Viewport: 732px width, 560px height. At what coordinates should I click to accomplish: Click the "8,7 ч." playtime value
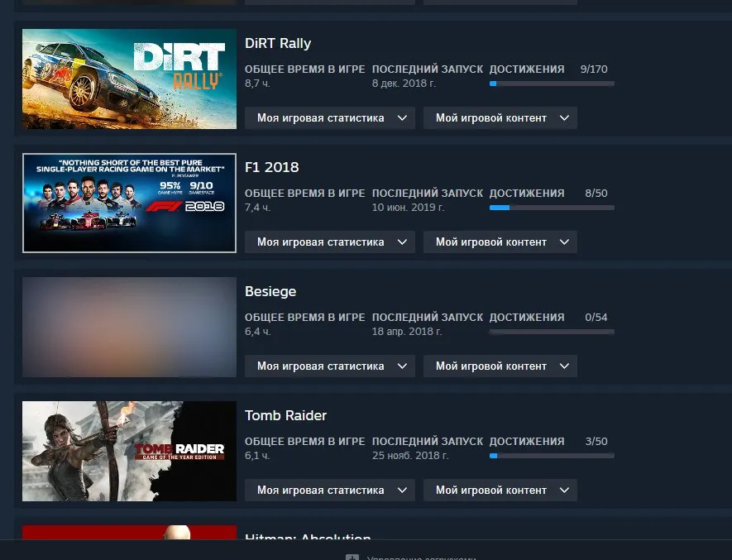(x=257, y=84)
